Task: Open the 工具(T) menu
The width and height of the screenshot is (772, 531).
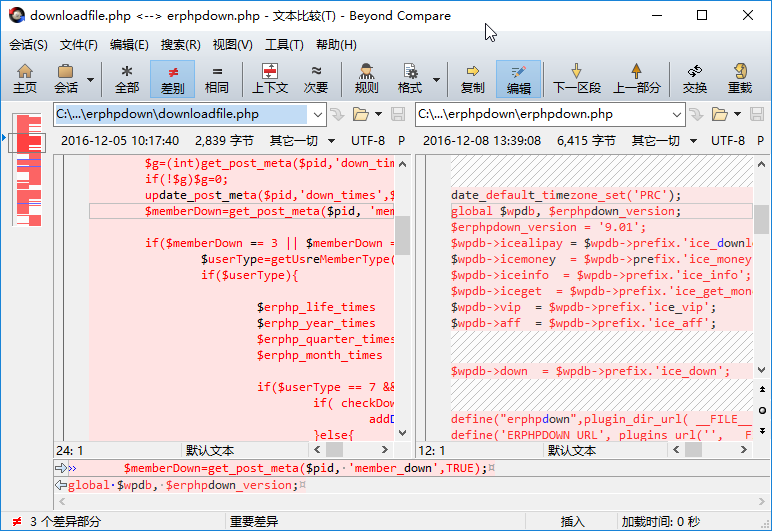Action: (x=284, y=45)
